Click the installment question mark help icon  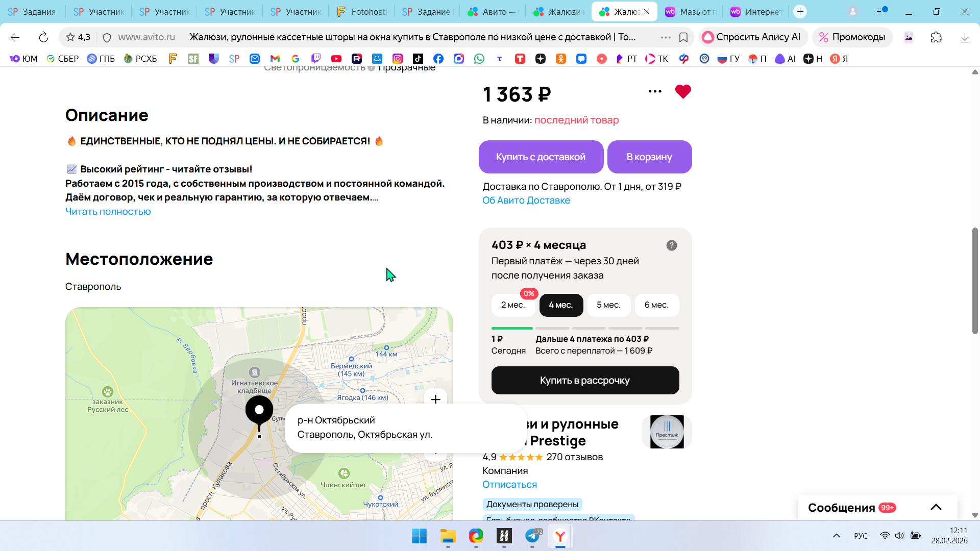[x=671, y=245]
